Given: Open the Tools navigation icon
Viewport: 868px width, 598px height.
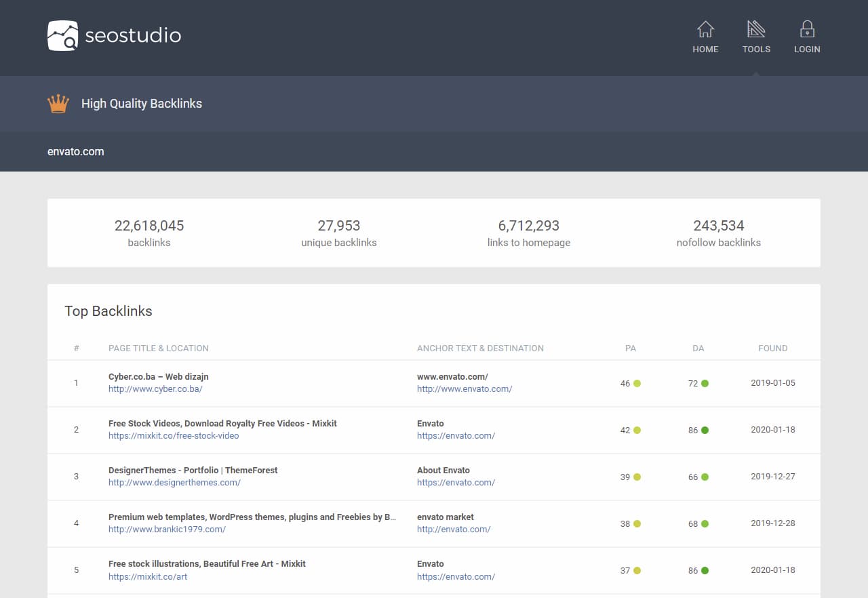Looking at the screenshot, I should [756, 29].
